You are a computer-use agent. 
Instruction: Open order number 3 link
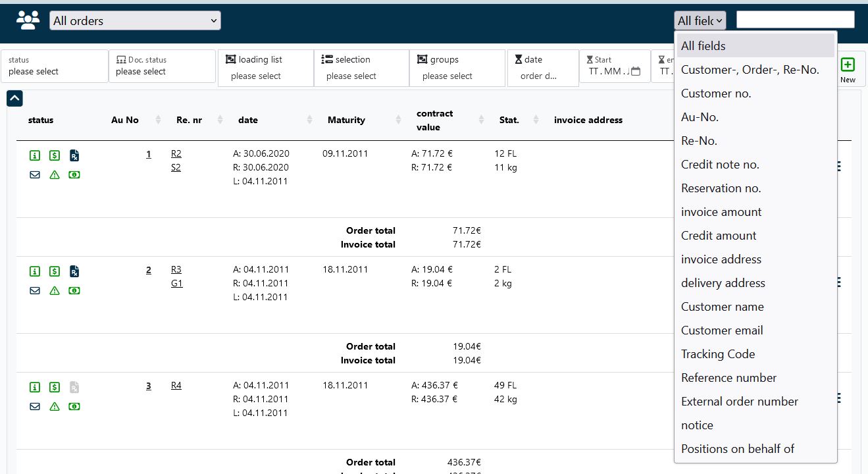pos(149,386)
